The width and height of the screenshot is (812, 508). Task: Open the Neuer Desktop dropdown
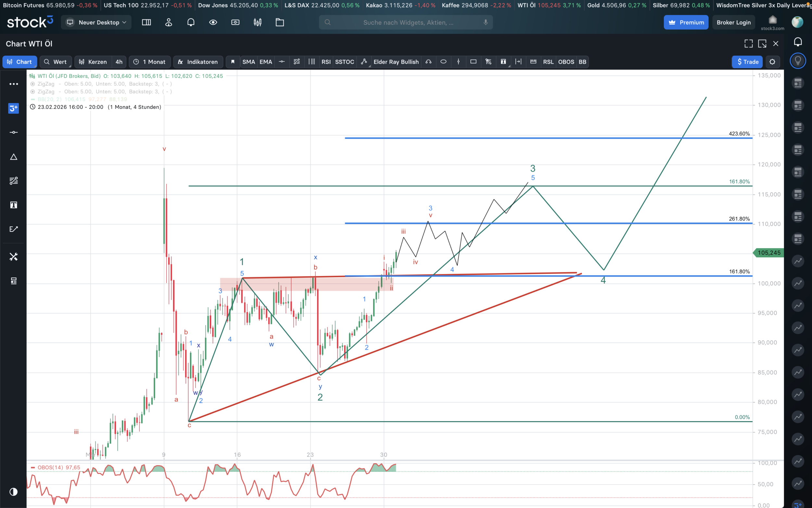pyautogui.click(x=96, y=22)
